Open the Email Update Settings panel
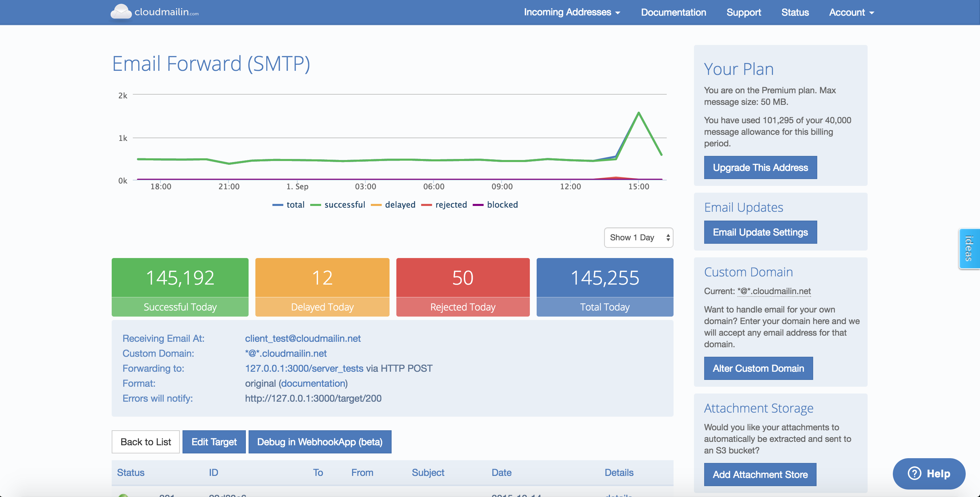 (x=761, y=231)
